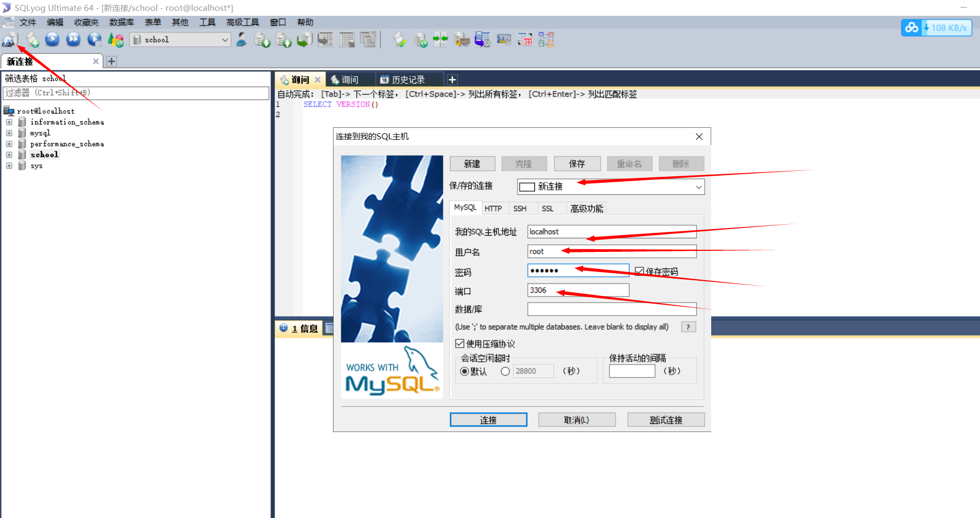980x518 pixels.
Task: Switch to the SSL tab in dialog
Action: coord(547,208)
